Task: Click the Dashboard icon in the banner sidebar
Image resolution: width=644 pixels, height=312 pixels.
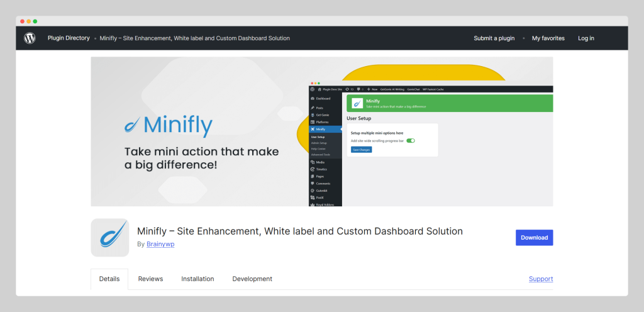Action: point(313,99)
